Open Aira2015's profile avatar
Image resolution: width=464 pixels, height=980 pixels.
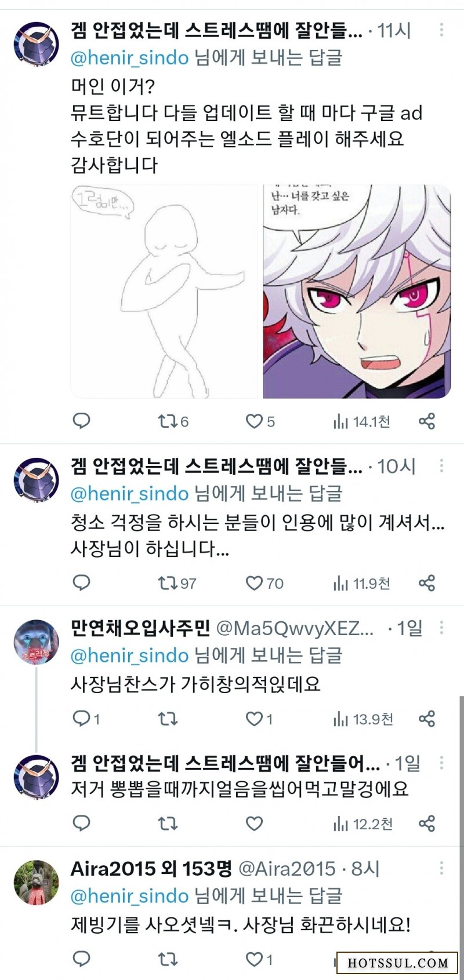coord(36,883)
